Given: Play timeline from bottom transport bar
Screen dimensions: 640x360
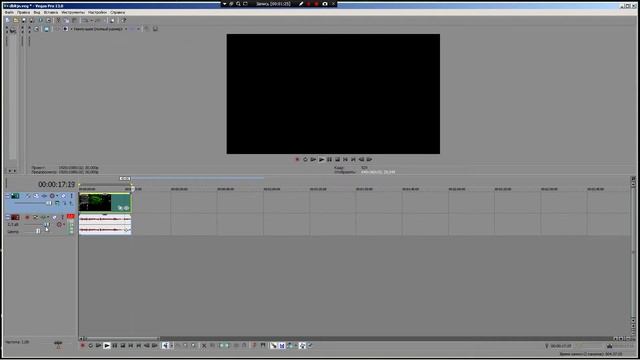Looking at the screenshot, I should pyautogui.click(x=107, y=346).
